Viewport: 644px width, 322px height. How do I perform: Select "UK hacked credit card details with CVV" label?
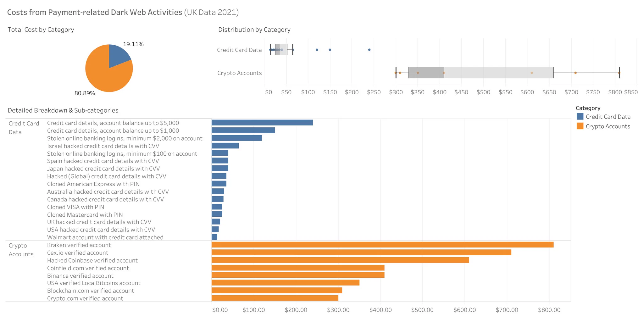click(x=99, y=222)
